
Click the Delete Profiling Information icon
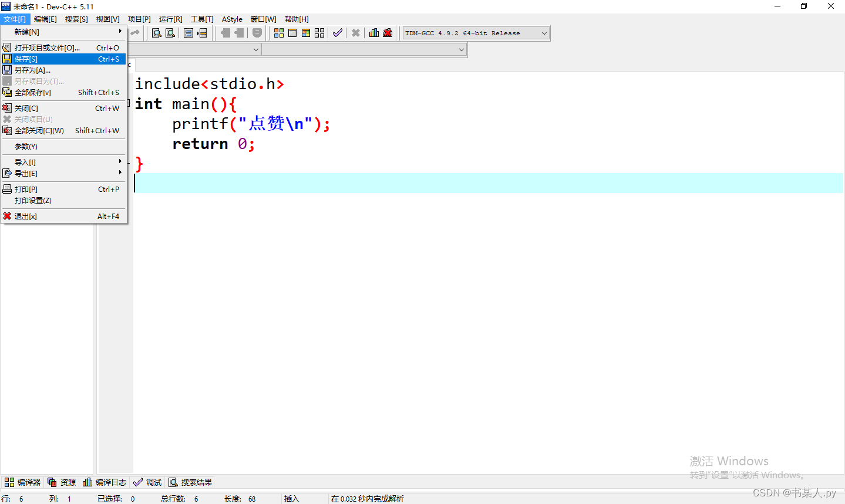tap(388, 33)
